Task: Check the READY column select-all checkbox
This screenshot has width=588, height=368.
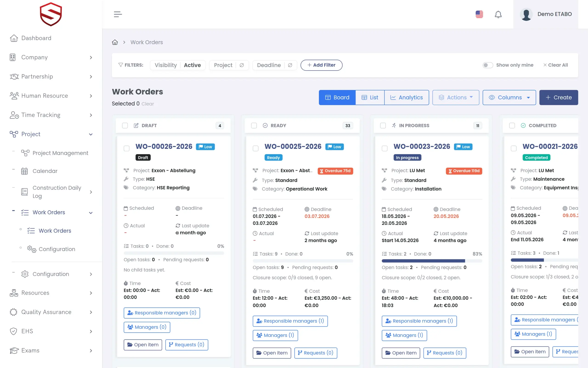Action: pos(254,126)
